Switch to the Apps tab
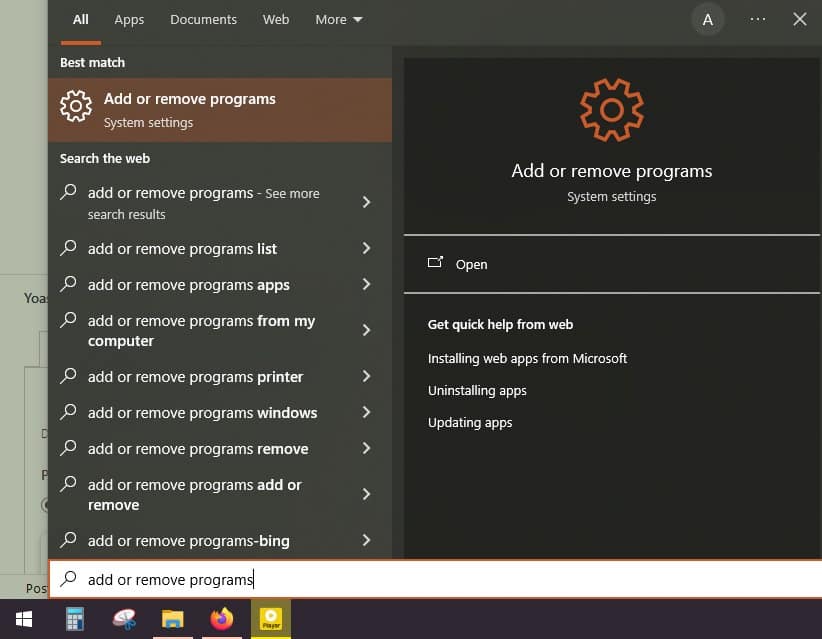The width and height of the screenshot is (822, 639). 129,19
